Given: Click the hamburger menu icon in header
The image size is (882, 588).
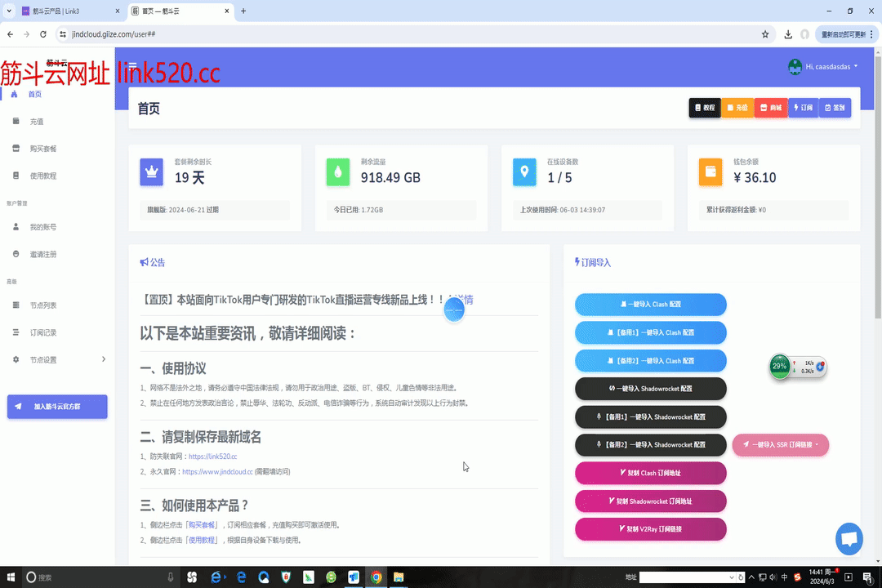Looking at the screenshot, I should [x=133, y=67].
